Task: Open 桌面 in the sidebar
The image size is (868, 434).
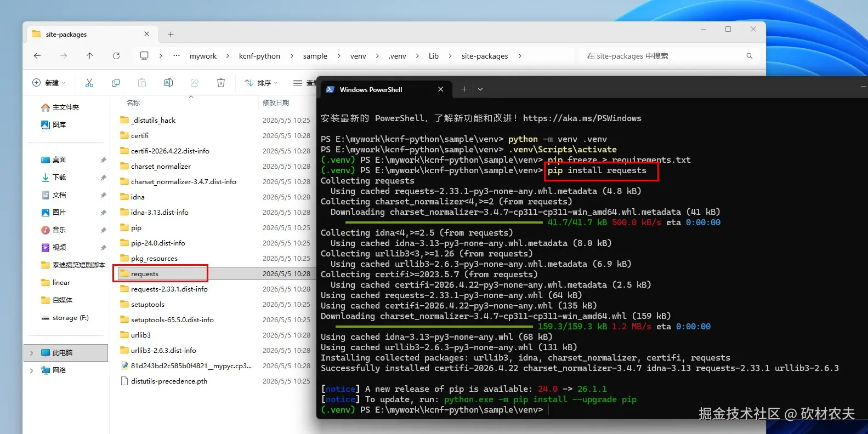Action: [54, 160]
